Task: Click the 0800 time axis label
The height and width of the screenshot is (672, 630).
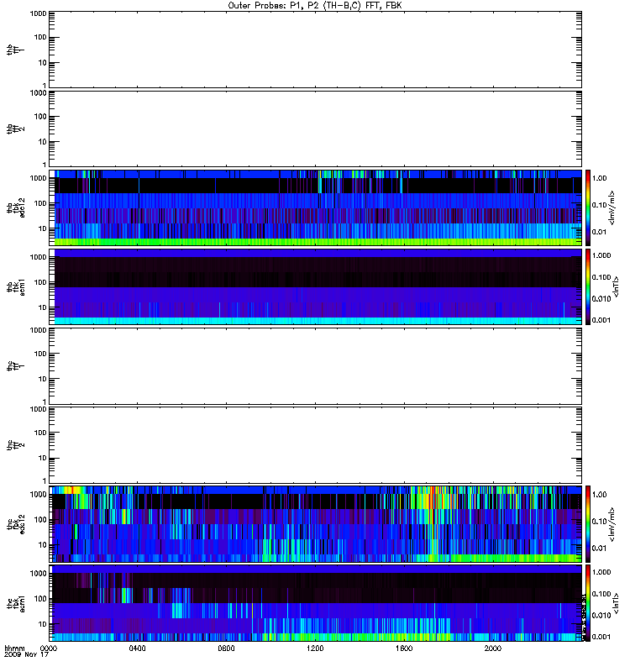Action: click(x=226, y=648)
